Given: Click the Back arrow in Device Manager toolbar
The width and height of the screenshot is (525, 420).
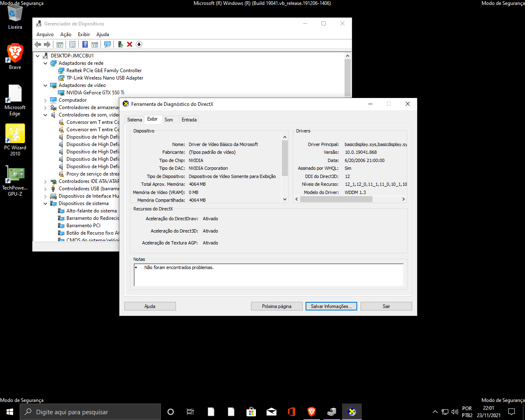Looking at the screenshot, I should coord(38,44).
